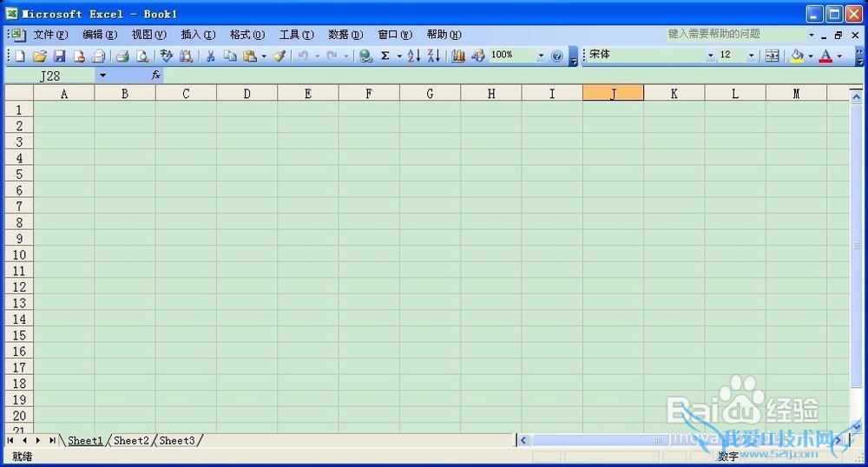
Task: Open the 工具(T) menu
Action: click(x=297, y=35)
